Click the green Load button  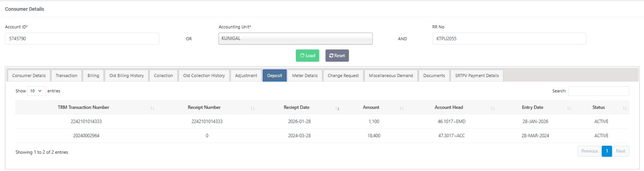pos(308,56)
